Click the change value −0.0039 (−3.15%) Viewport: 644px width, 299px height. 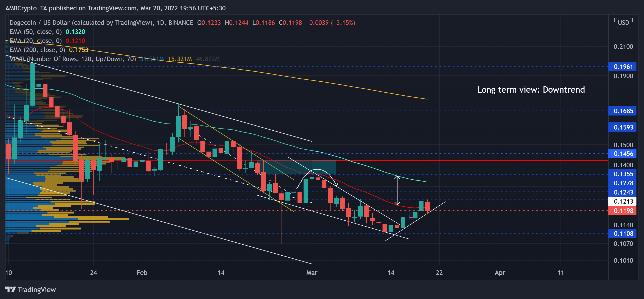point(331,23)
